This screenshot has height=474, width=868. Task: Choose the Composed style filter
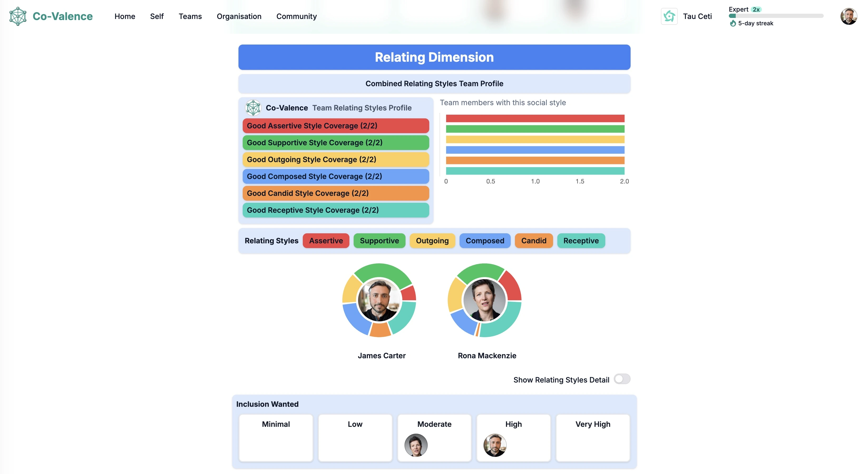coord(485,241)
